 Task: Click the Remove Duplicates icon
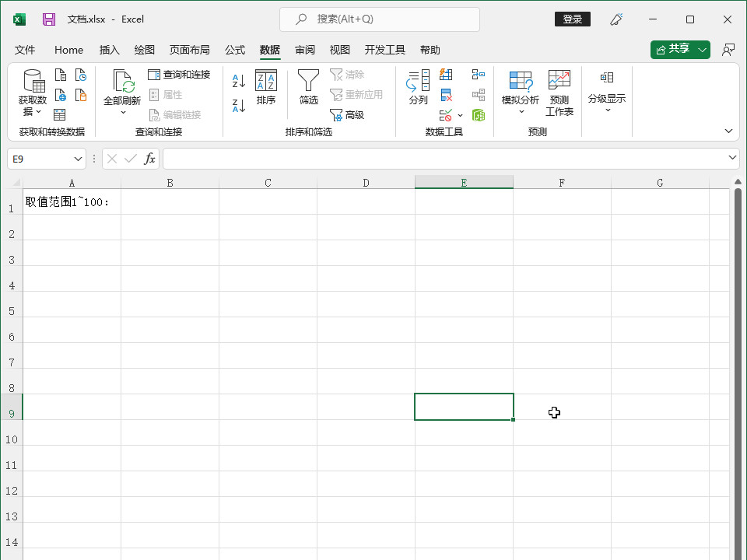pyautogui.click(x=446, y=95)
